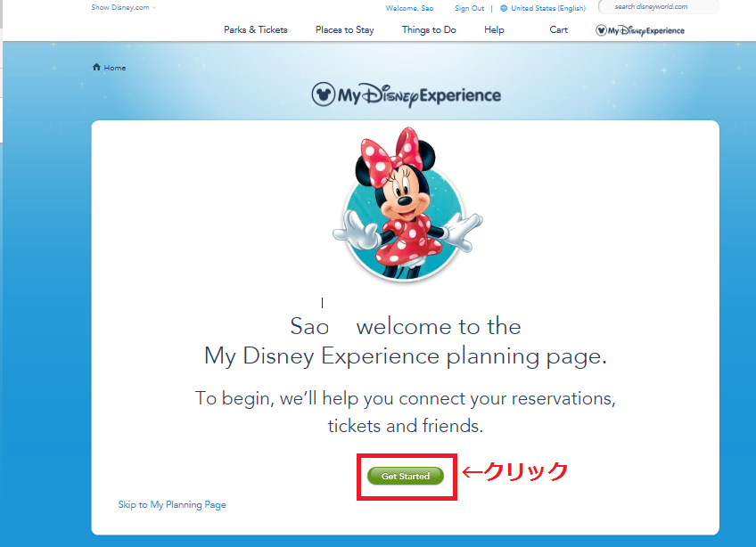Open the Parks & Tickets menu
Viewport: 756px width, 547px height.
[256, 30]
